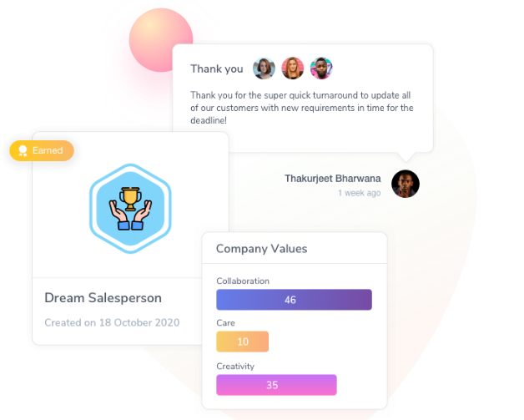Click the Thank you message heading

point(217,68)
